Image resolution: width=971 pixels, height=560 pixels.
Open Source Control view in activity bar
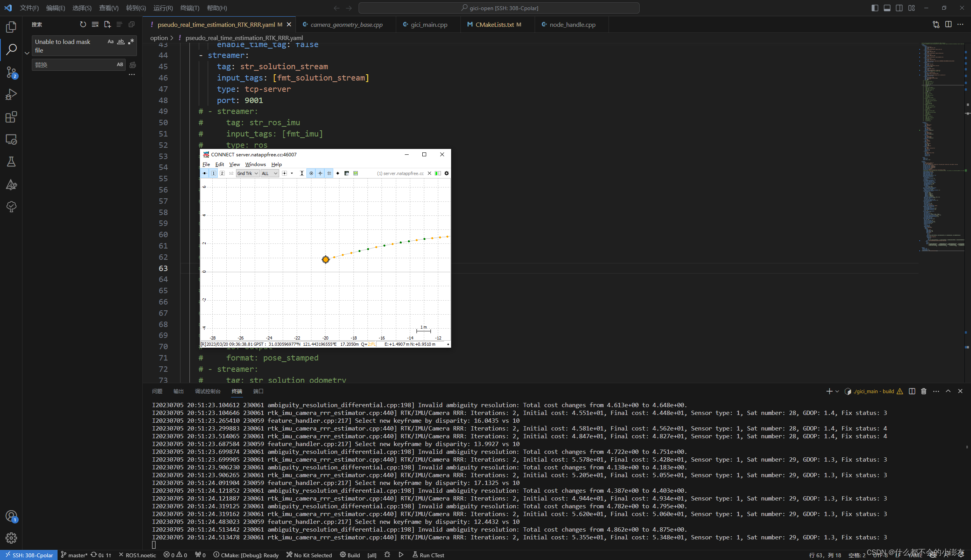(x=11, y=72)
